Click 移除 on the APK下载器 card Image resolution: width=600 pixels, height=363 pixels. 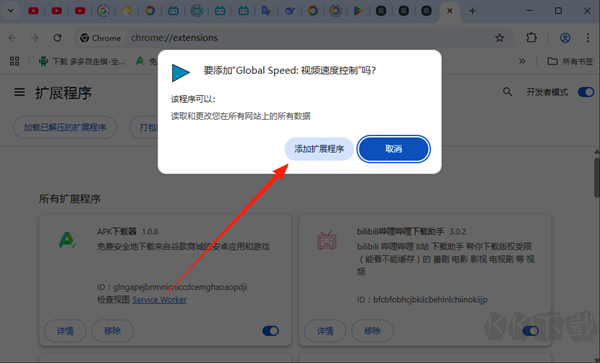112,330
